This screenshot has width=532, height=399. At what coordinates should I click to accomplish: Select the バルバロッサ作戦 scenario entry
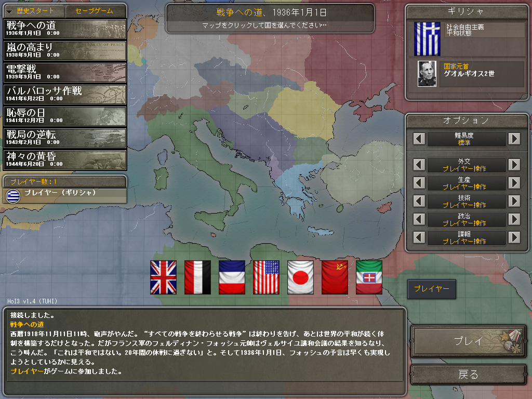pos(65,95)
